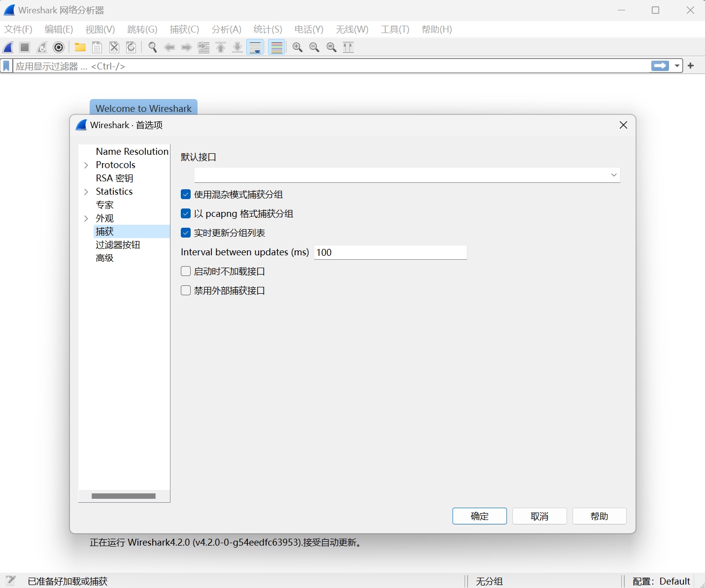Open the 工具(T) menu
Screen dimensions: 705x588
tap(395, 30)
